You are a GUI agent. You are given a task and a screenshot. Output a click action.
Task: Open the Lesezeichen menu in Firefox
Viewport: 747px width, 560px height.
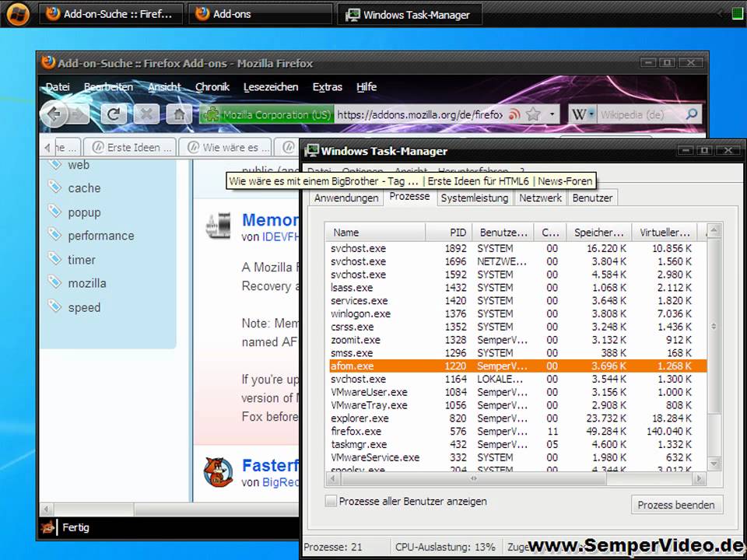(x=271, y=86)
